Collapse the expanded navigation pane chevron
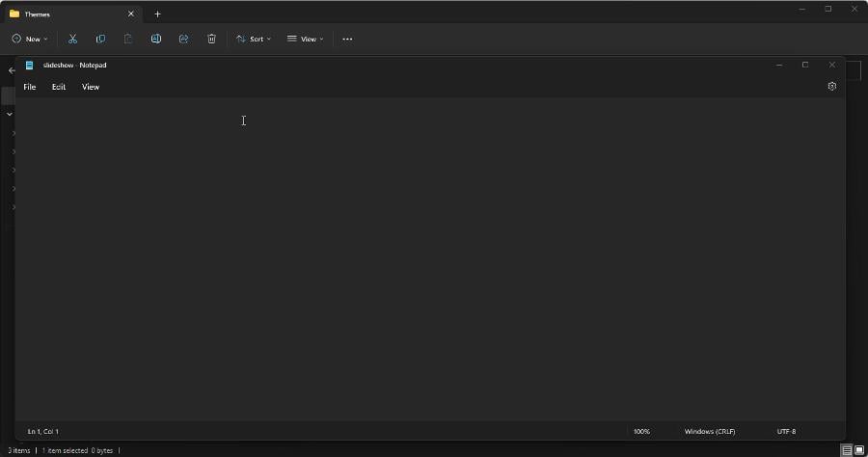Viewport: 868px width, 457px height. (10, 114)
